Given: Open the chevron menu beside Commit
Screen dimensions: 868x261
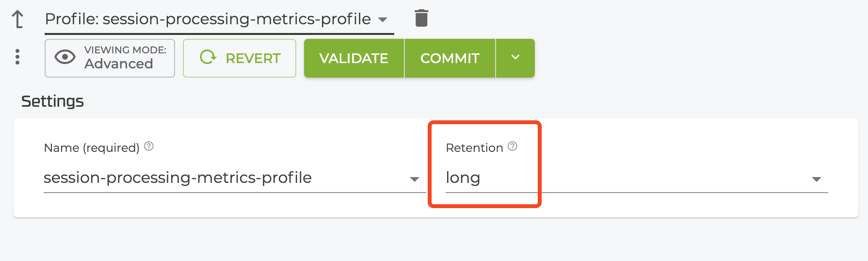Looking at the screenshot, I should click(515, 58).
